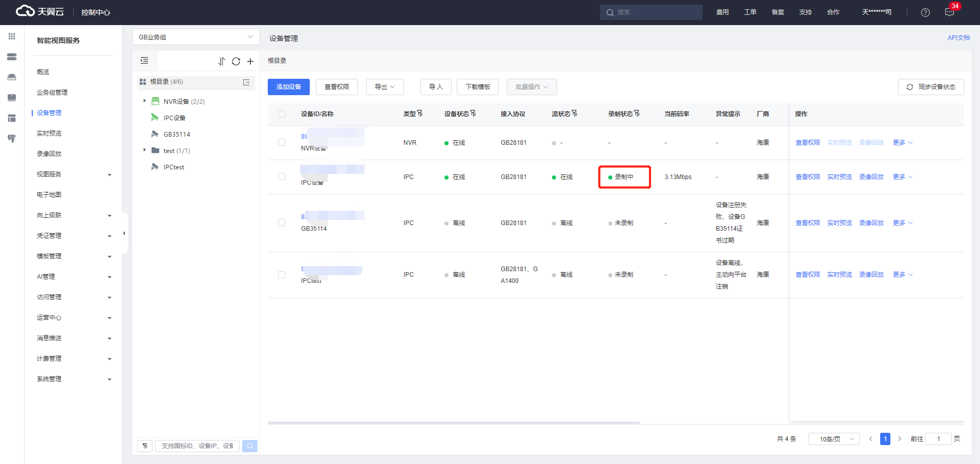Click 录像回放 for the IPCtest row
980x464 pixels.
(871, 275)
